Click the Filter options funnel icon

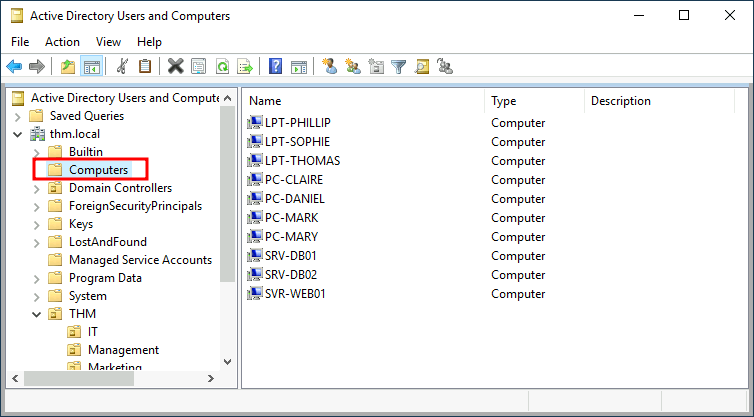pos(399,66)
